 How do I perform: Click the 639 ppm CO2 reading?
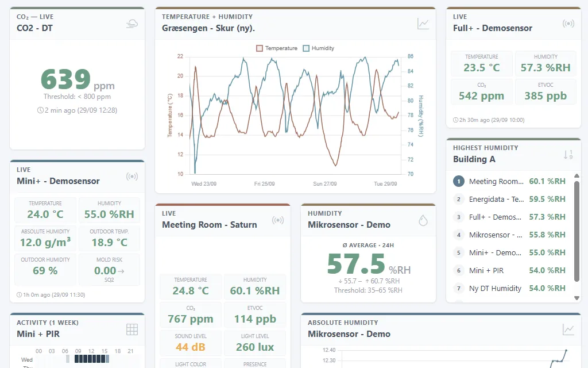coord(78,79)
